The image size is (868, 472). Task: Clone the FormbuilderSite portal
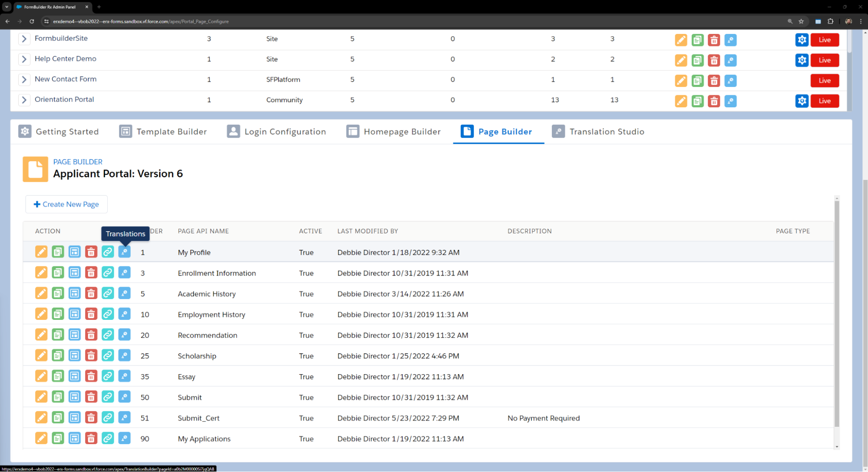(x=697, y=40)
